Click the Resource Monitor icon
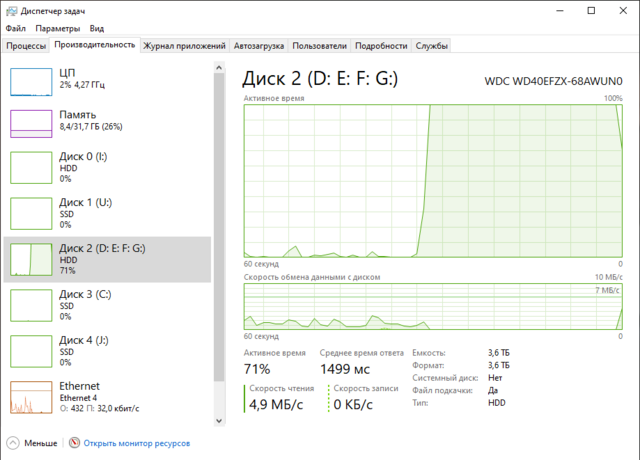Viewport: 640px width, 460px height. [x=73, y=443]
